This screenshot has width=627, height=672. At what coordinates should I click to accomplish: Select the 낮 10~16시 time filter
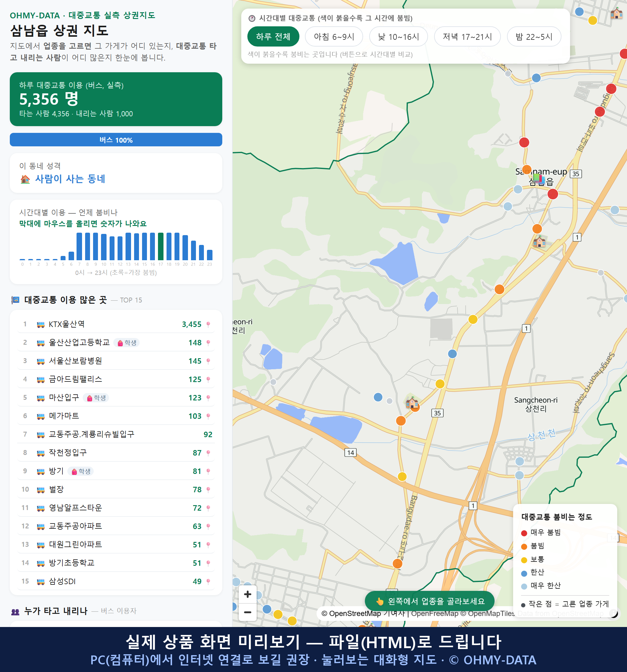tap(399, 36)
